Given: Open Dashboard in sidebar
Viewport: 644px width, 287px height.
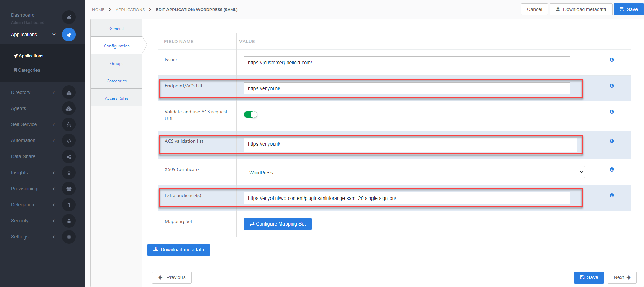Looking at the screenshot, I should coord(23,15).
